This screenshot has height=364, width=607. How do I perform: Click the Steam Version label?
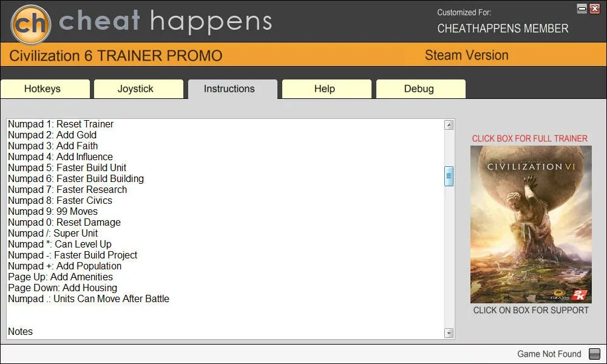click(x=466, y=55)
